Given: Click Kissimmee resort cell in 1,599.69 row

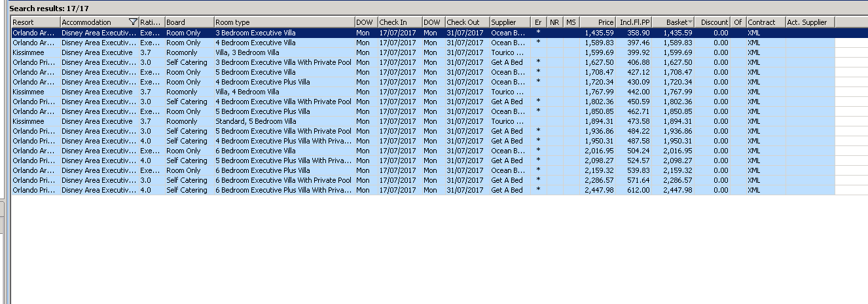Looking at the screenshot, I should point(35,52).
